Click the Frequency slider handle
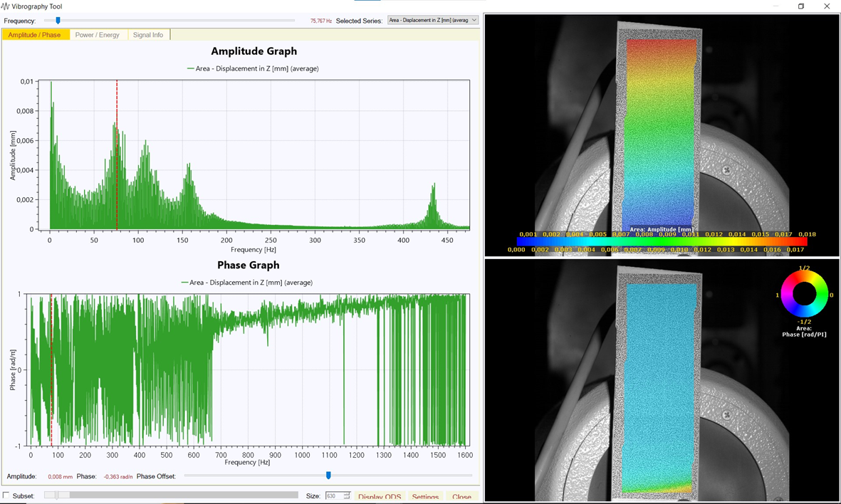The height and width of the screenshot is (504, 841). [58, 21]
